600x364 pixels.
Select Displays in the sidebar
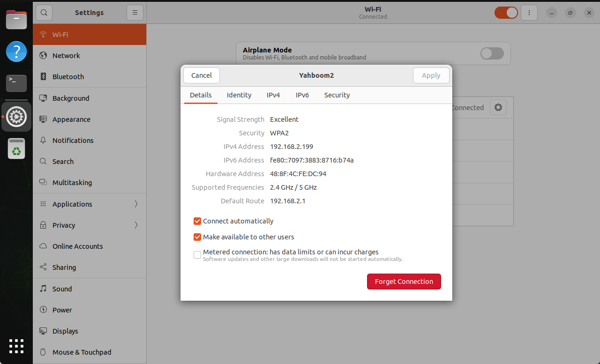click(90, 331)
